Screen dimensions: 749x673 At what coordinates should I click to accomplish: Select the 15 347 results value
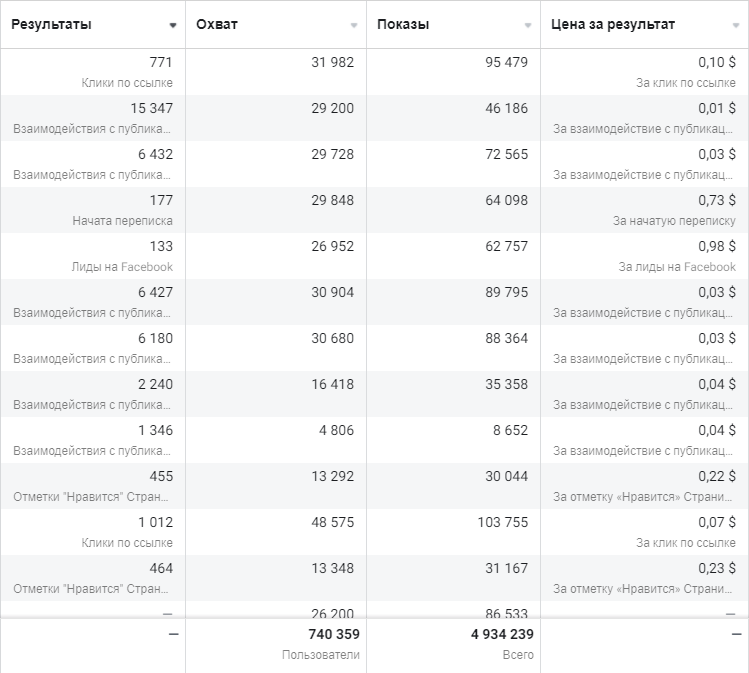[x=152, y=108]
